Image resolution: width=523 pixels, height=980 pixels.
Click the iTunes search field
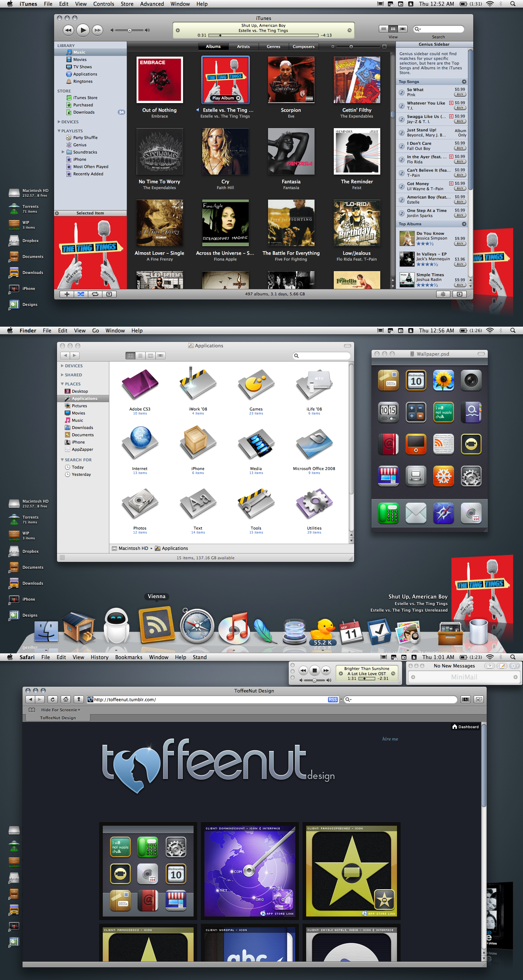(x=438, y=29)
